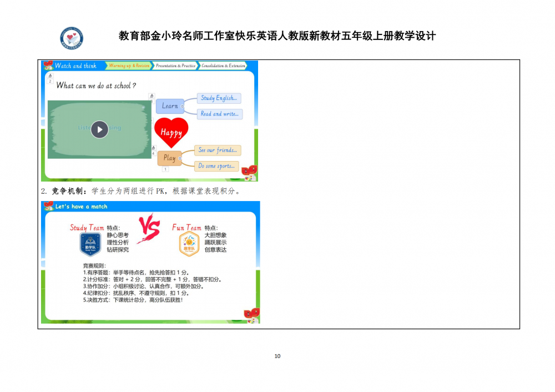Click rule 5 决胜方式 line
This screenshot has height=392, width=555.
point(133,300)
